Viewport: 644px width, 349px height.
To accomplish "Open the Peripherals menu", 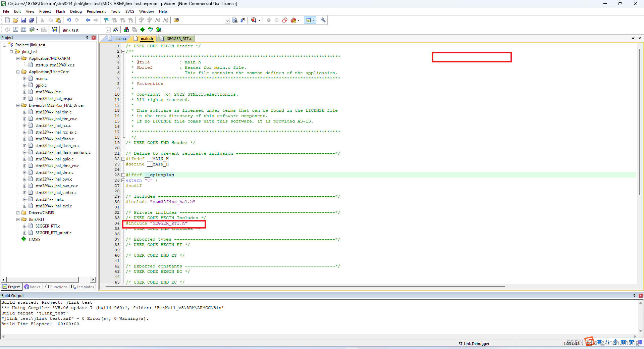I will pyautogui.click(x=96, y=11).
